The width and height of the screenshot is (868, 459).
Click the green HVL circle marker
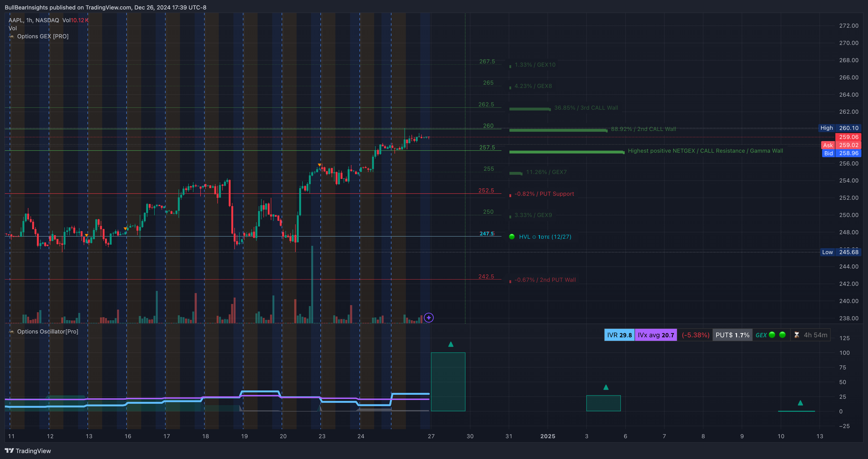512,237
